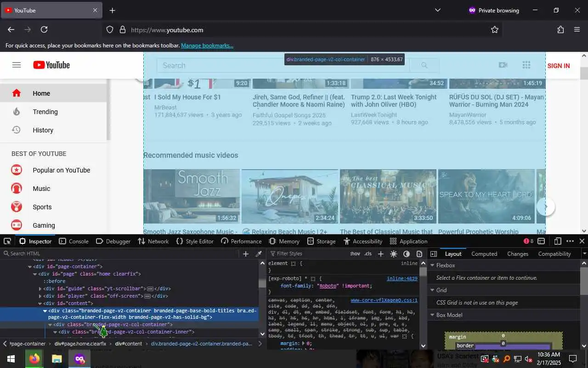Open the Network tab
The image size is (588, 368).
coord(153,241)
